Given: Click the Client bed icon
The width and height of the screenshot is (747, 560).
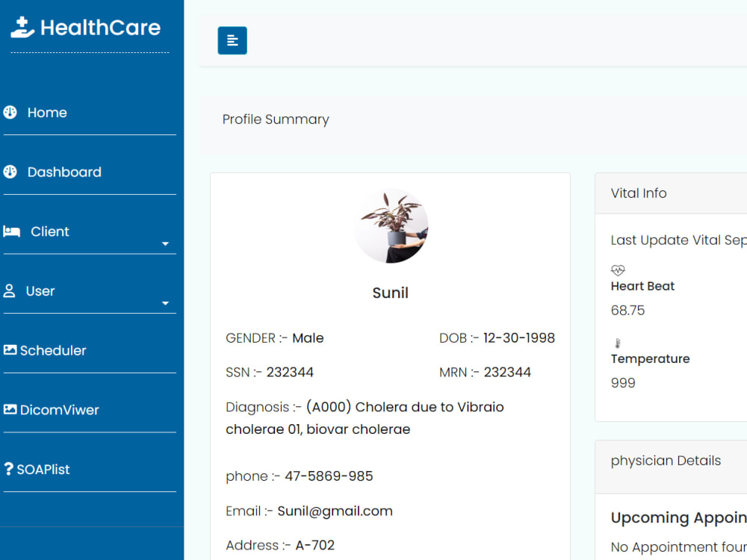Looking at the screenshot, I should click(11, 231).
